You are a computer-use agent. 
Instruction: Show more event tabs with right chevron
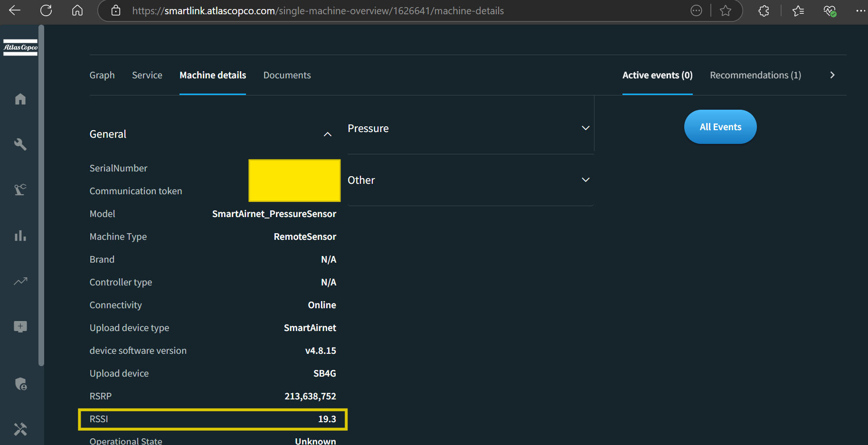click(832, 75)
